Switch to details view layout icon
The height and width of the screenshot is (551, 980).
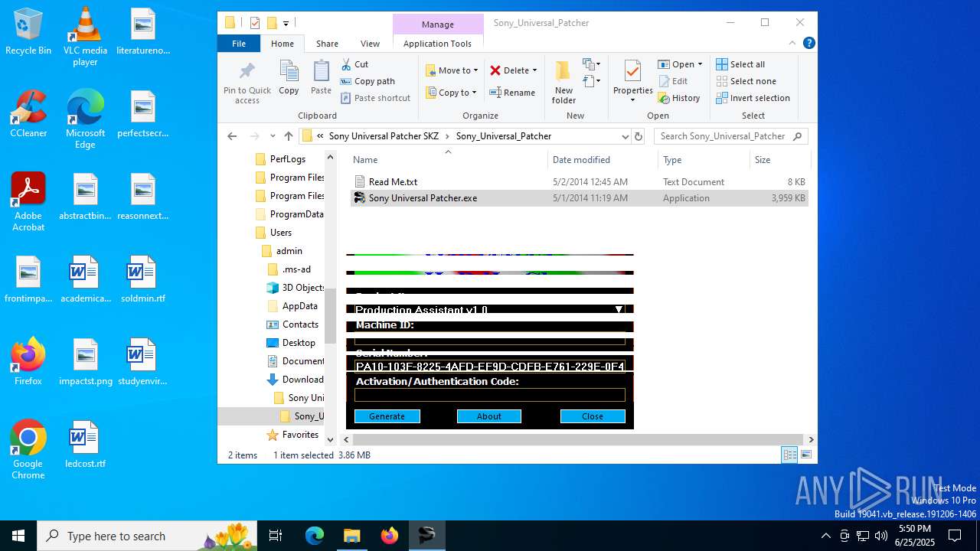pyautogui.click(x=789, y=455)
